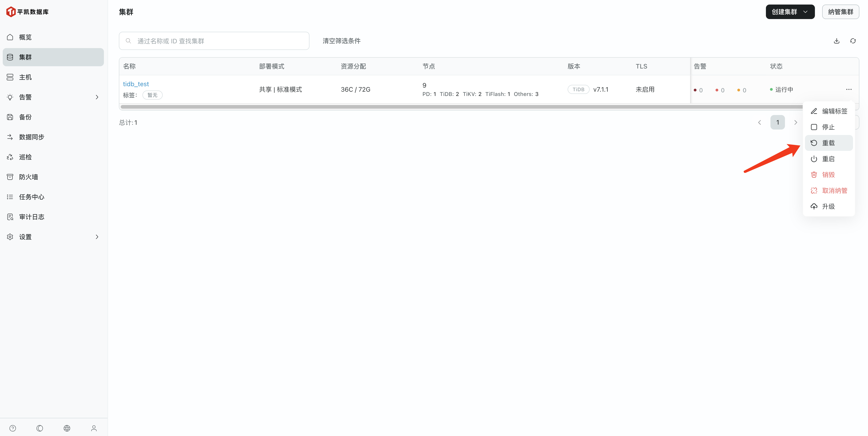Open the language globe icon

[x=67, y=428]
